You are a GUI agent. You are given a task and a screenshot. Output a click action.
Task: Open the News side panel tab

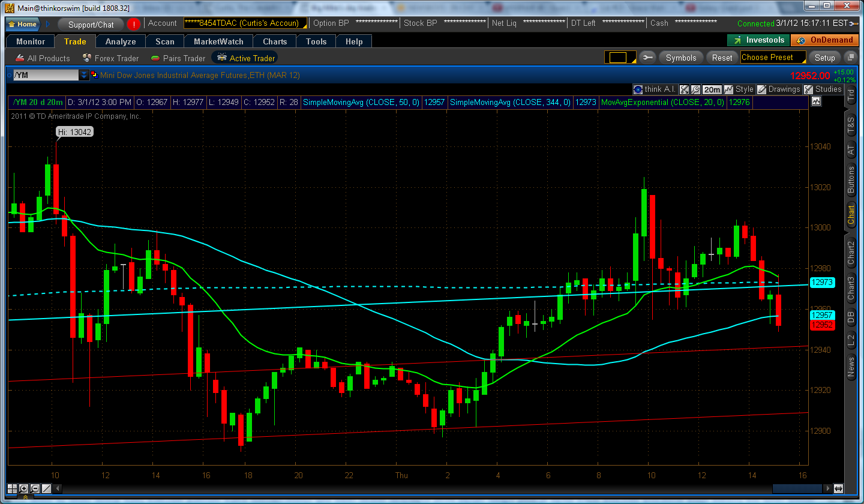[851, 367]
